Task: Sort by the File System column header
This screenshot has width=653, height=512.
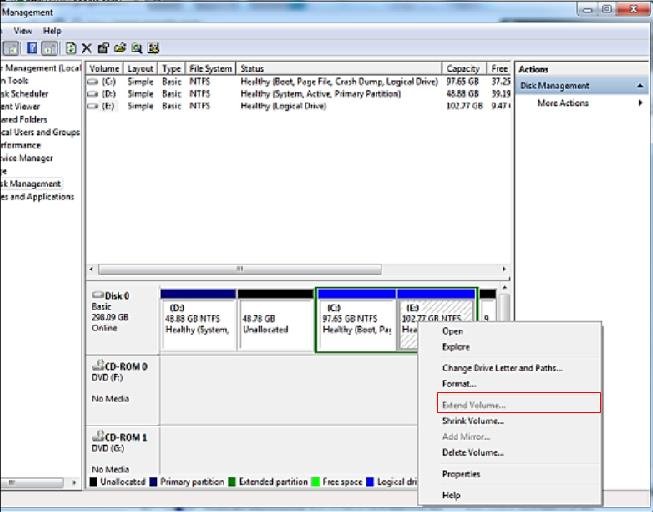Action: point(210,69)
